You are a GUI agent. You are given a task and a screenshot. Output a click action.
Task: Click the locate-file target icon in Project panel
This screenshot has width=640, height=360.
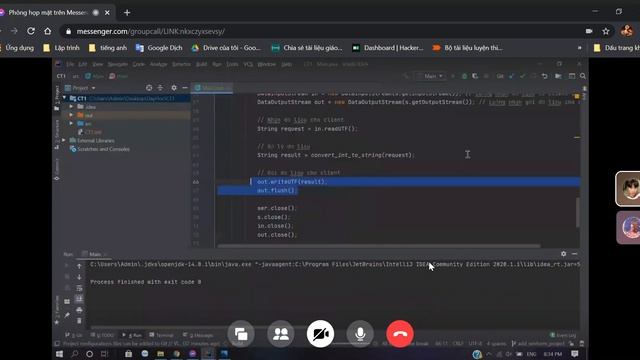tap(149, 88)
